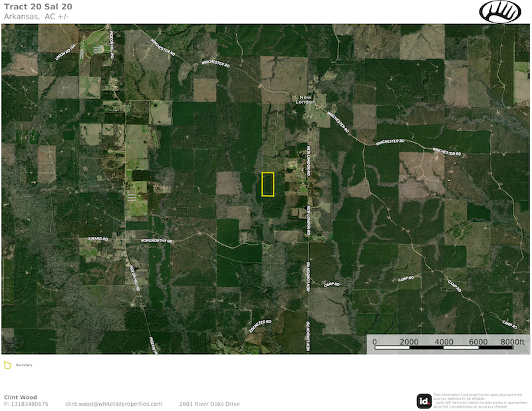Click the S Ward Rd label

(98, 237)
